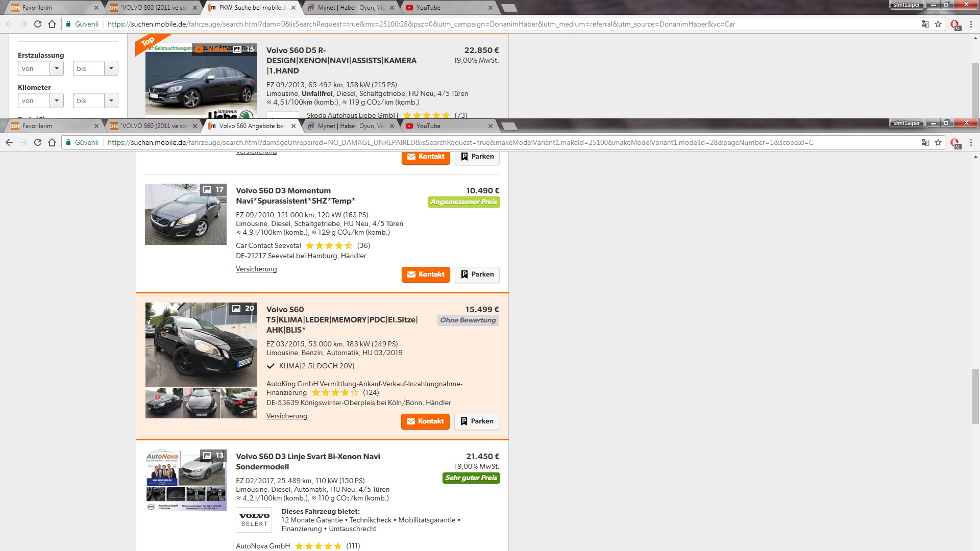
Task: Close Favorilerim tab in front window
Action: (96, 126)
